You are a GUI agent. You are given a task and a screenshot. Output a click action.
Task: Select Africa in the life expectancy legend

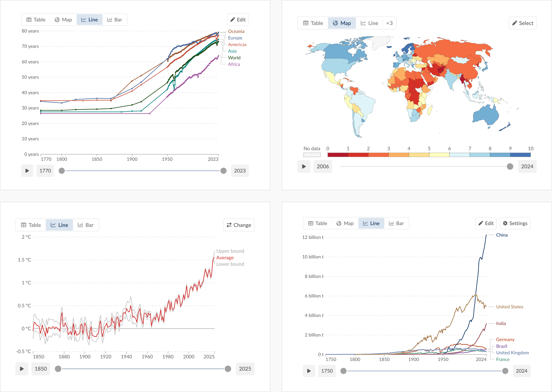(234, 64)
